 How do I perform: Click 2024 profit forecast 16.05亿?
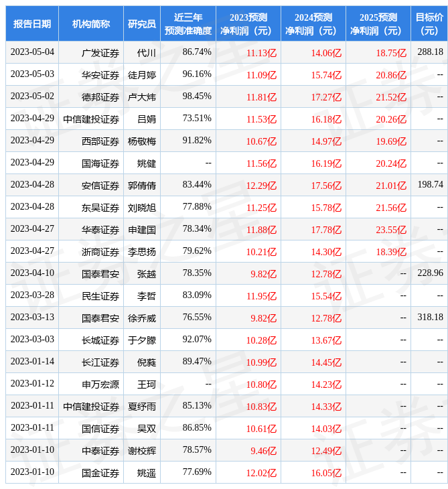click(x=326, y=474)
